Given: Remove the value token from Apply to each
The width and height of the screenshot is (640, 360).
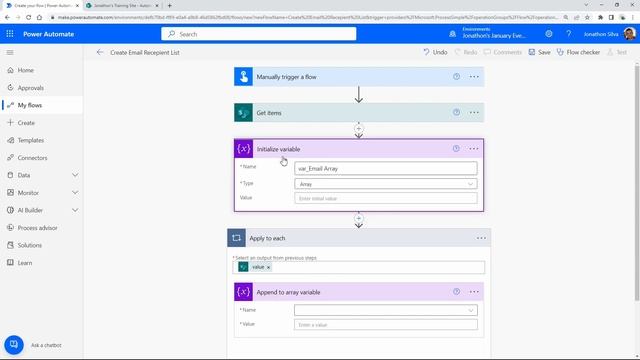Looking at the screenshot, I should pos(269,267).
